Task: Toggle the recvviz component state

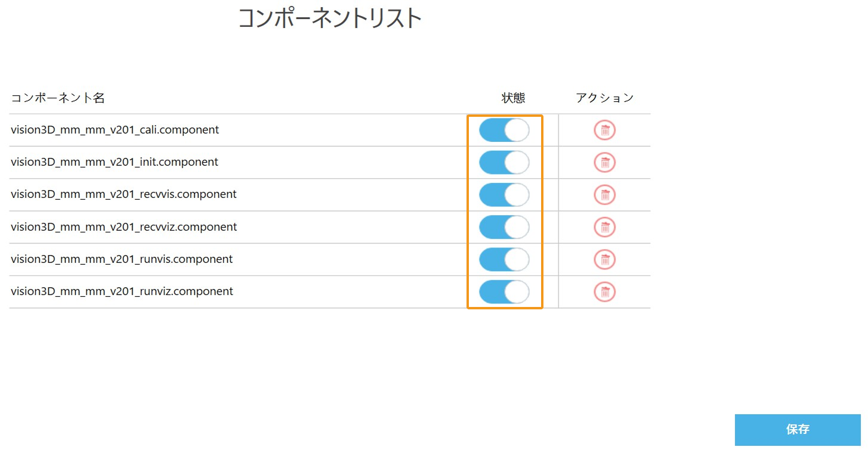Action: point(504,227)
